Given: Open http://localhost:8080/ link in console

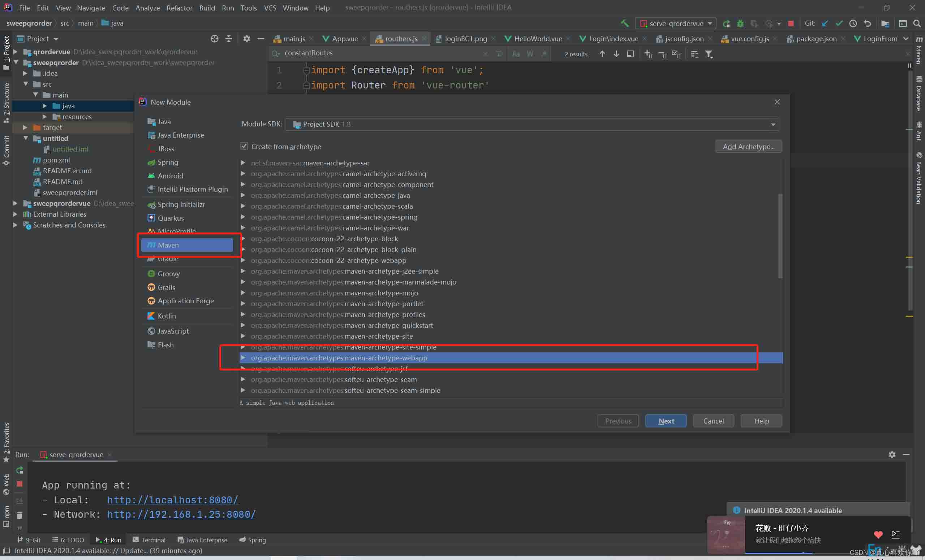Looking at the screenshot, I should (173, 500).
